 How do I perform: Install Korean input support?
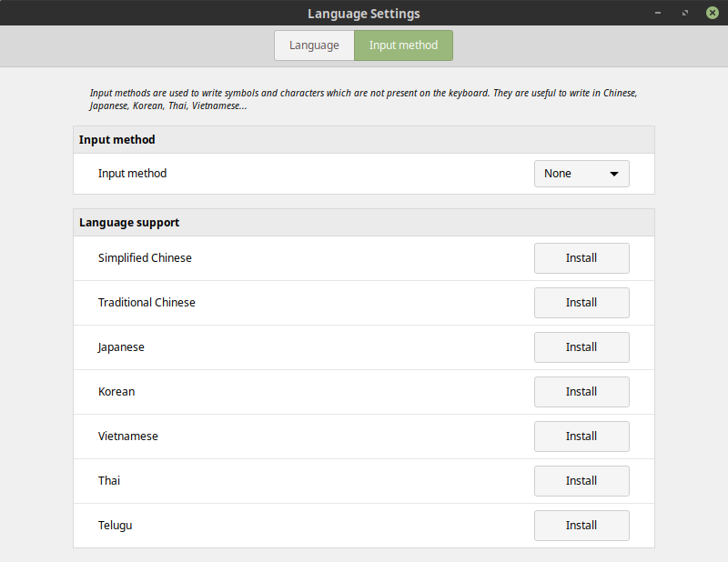581,392
